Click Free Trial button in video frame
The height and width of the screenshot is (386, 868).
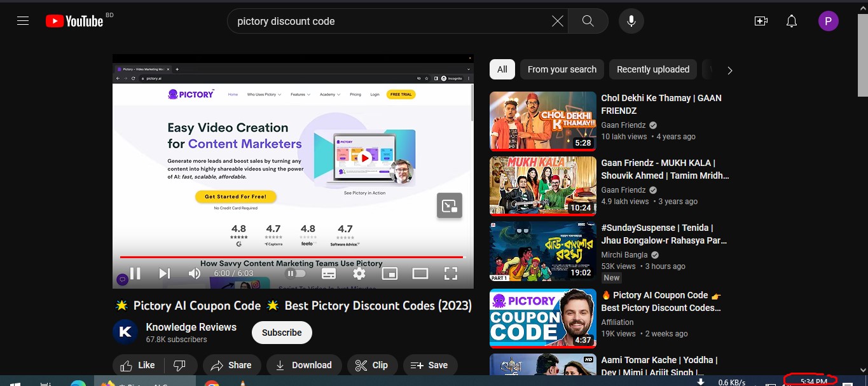pyautogui.click(x=401, y=94)
